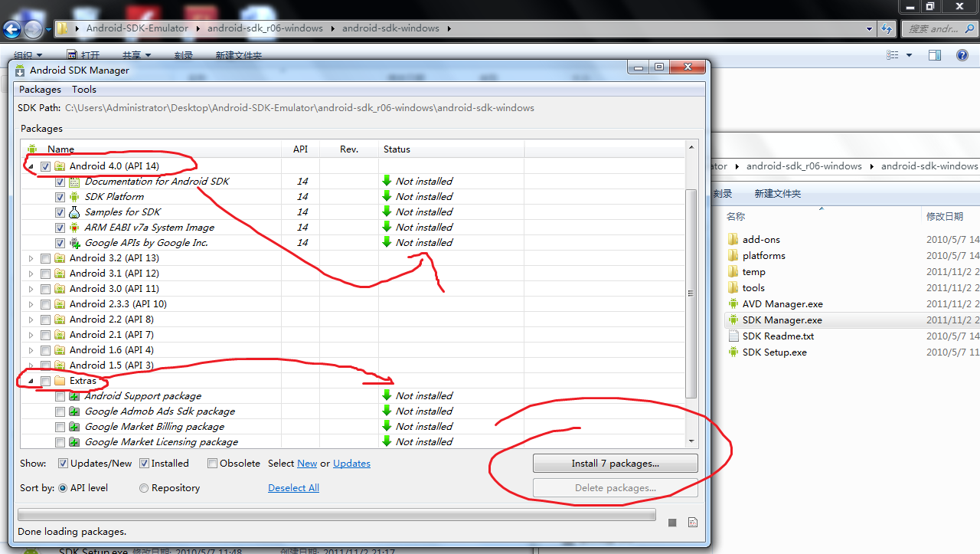This screenshot has height=554, width=980.
Task: Click the Google APIs by Google Inc. icon
Action: pyautogui.click(x=74, y=243)
